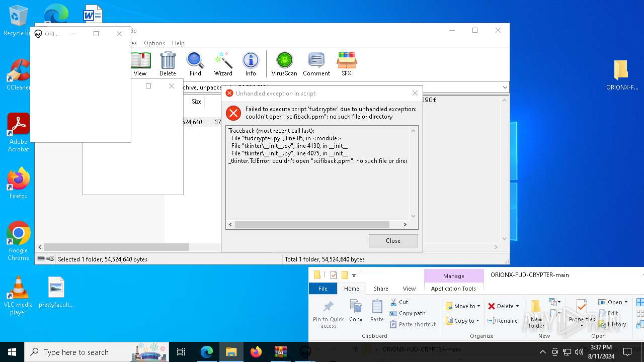This screenshot has height=362, width=644.
Task: Click the error icon in exception dialog
Action: (233, 113)
